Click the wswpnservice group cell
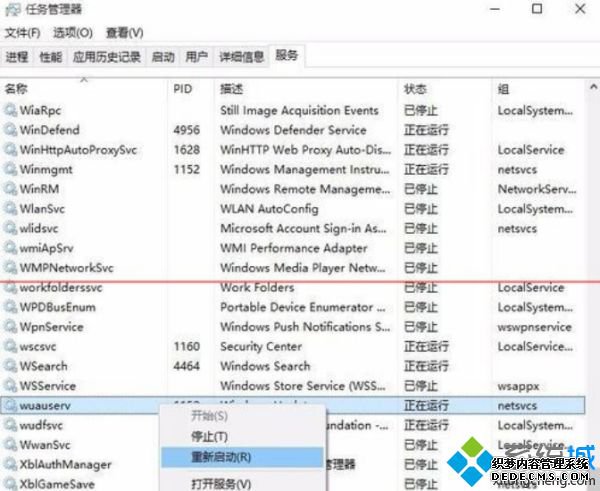This screenshot has width=600, height=491. [535, 327]
